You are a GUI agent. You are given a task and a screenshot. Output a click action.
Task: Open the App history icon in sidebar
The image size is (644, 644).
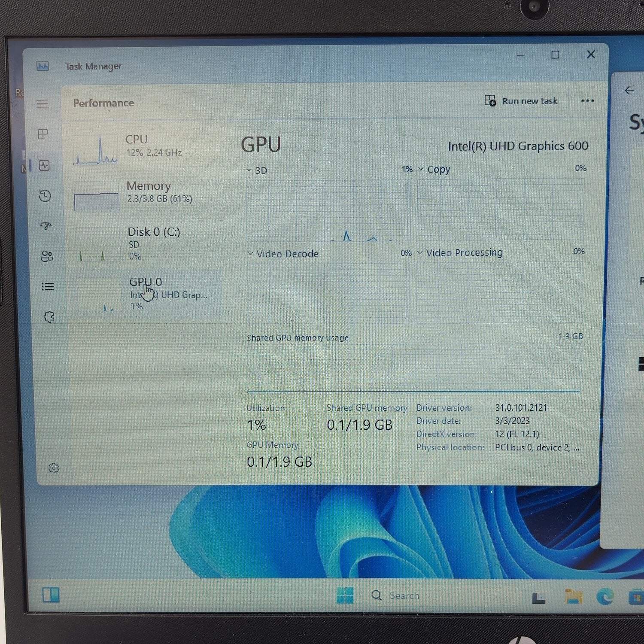pos(45,196)
